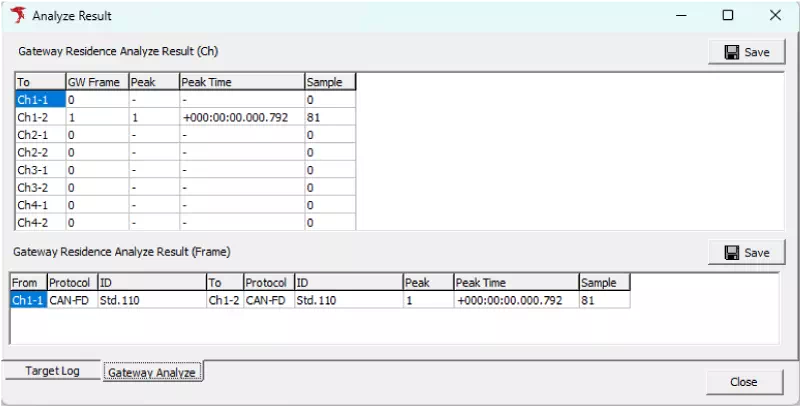
Task: Click the Sample header in channel table
Action: (x=329, y=82)
